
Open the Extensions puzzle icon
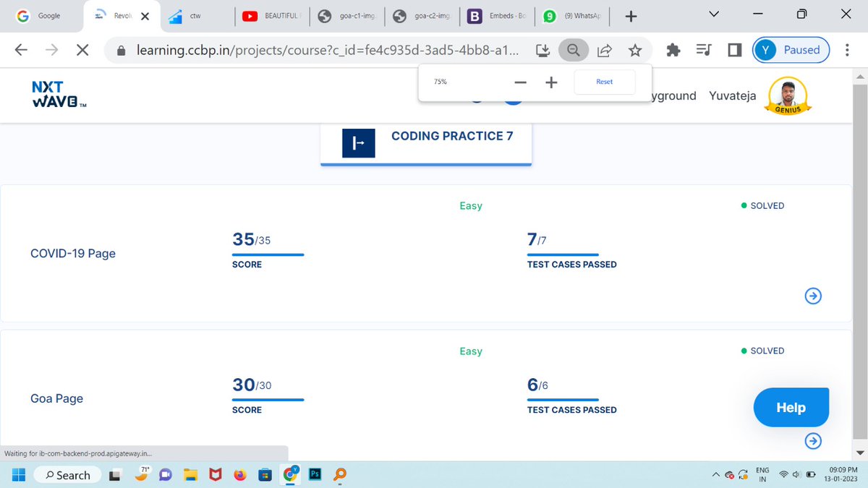(673, 50)
